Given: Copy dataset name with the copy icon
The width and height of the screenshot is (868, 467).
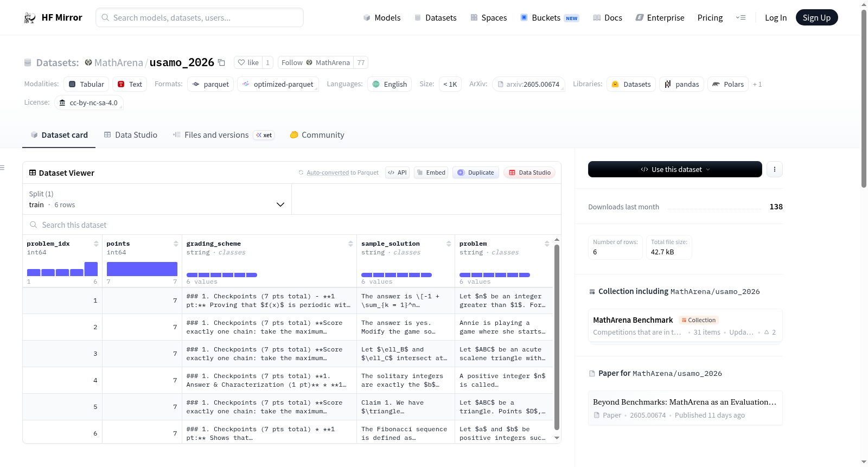Looking at the screenshot, I should click(221, 62).
